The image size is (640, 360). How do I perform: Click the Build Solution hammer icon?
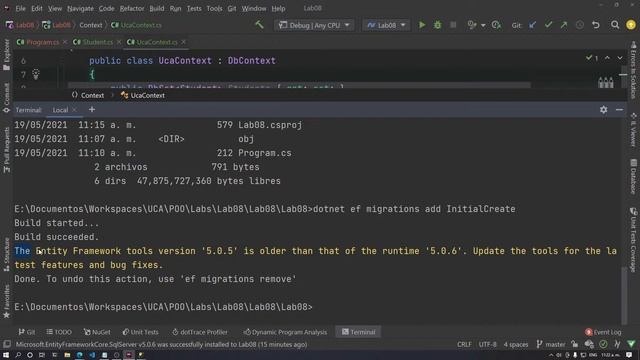click(259, 25)
